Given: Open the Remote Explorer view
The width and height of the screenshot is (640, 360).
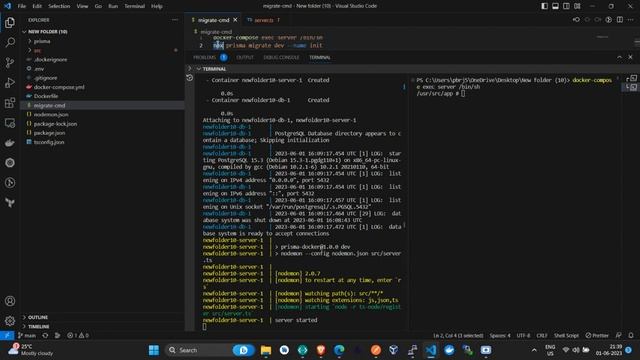Looking at the screenshot, I should (x=10, y=122).
